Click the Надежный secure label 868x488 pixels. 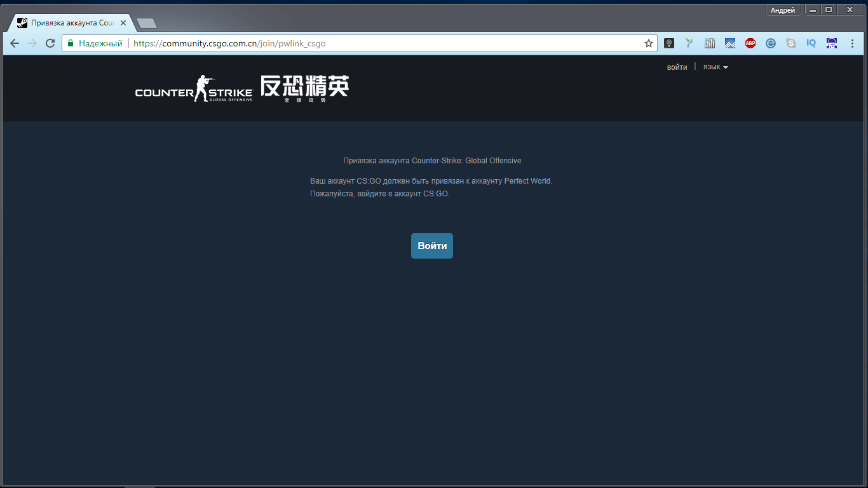(100, 43)
